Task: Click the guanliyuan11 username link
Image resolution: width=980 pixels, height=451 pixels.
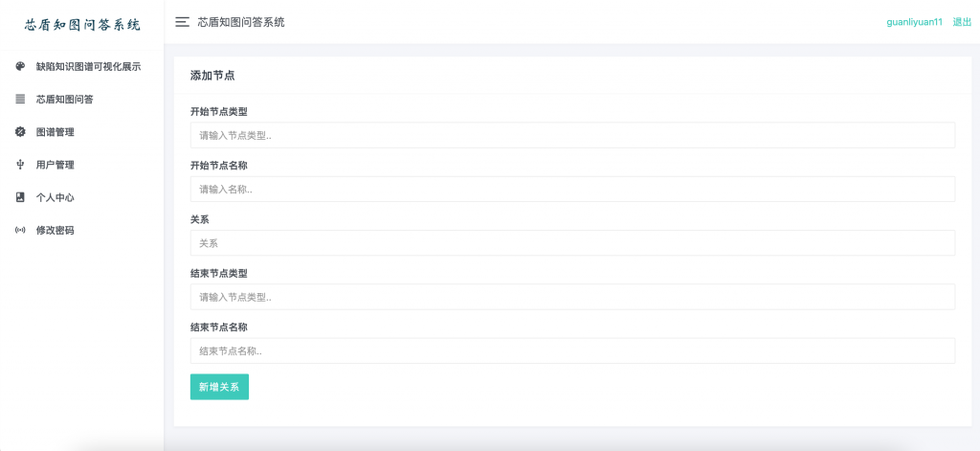Action: click(x=914, y=22)
